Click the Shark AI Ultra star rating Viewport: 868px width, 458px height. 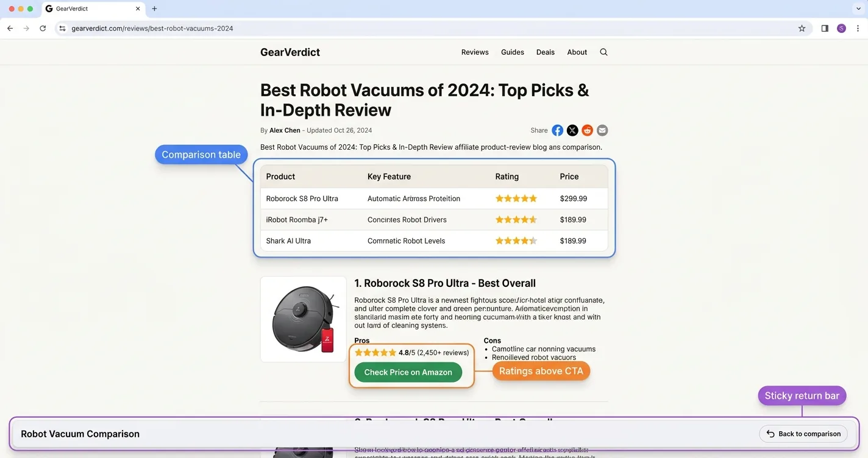click(x=516, y=241)
